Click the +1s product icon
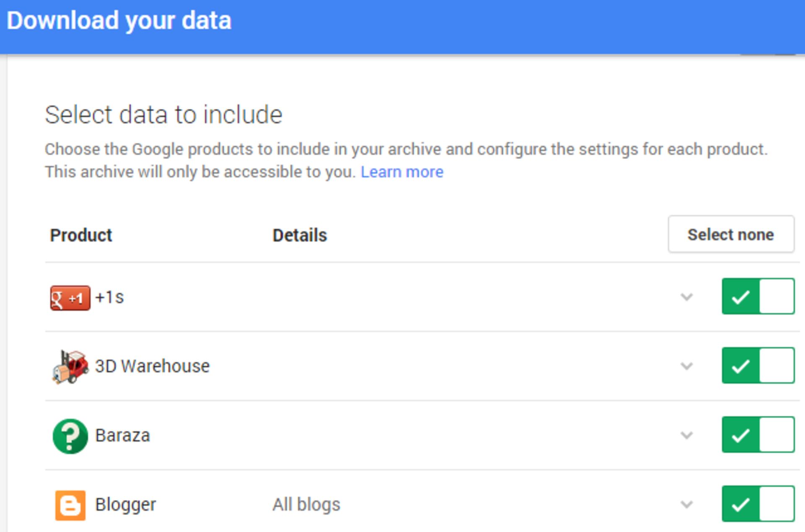The width and height of the screenshot is (805, 532). pos(70,297)
